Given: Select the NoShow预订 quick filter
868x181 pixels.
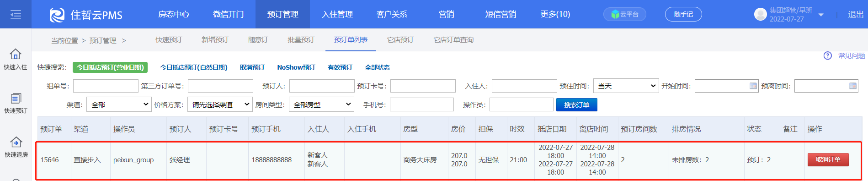Looking at the screenshot, I should pyautogui.click(x=296, y=67).
